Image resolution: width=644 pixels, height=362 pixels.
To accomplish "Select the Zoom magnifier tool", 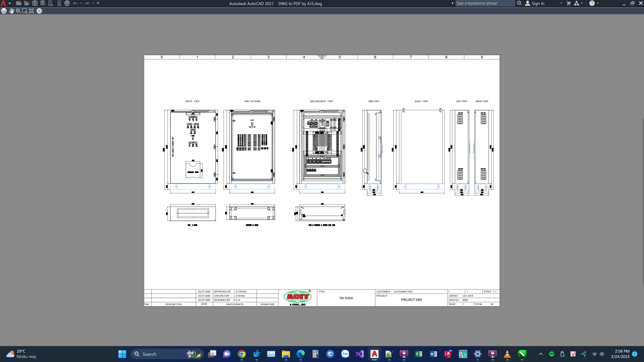I will [x=18, y=11].
